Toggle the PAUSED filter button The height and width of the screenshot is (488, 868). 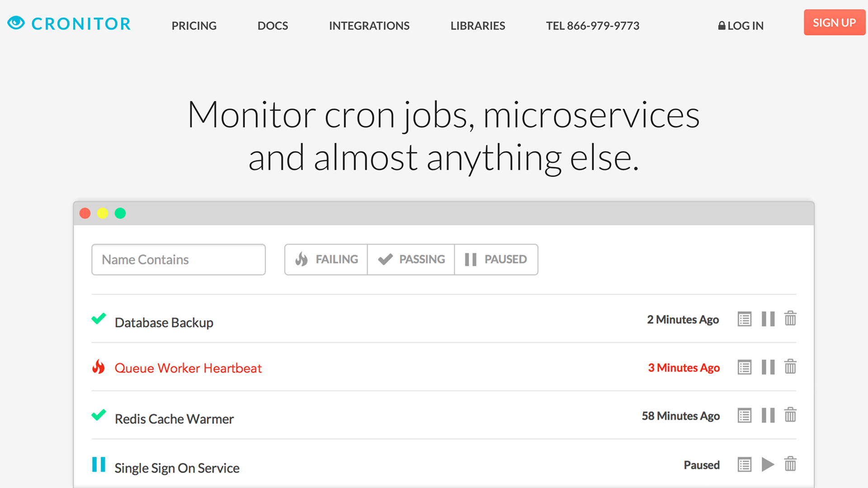(x=495, y=258)
